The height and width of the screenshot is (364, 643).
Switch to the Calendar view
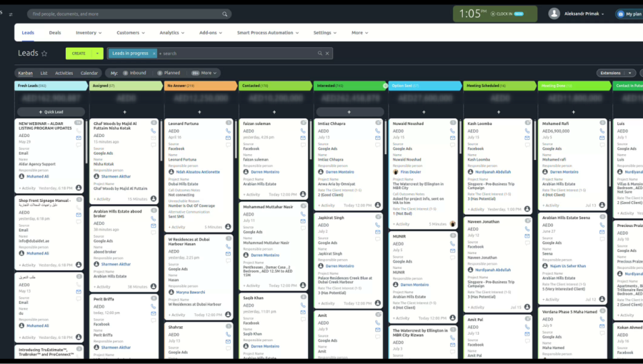[x=89, y=73]
